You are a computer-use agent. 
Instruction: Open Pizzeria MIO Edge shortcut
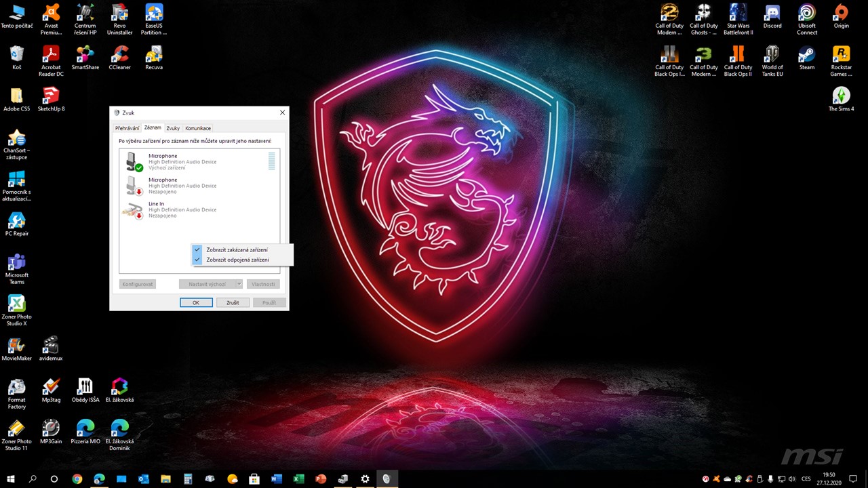[85, 432]
